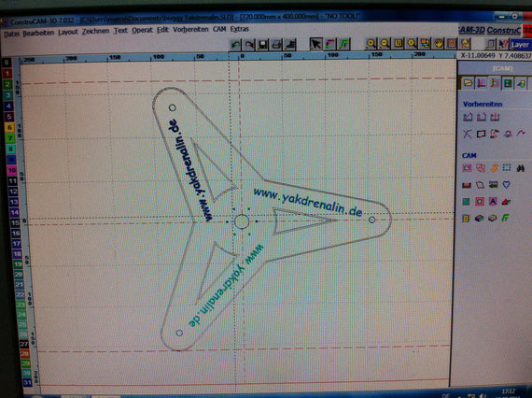Image resolution: width=532 pixels, height=398 pixels.
Task: Select the teal www.yakdrenalin.de text on the lower arm
Action: pos(225,286)
